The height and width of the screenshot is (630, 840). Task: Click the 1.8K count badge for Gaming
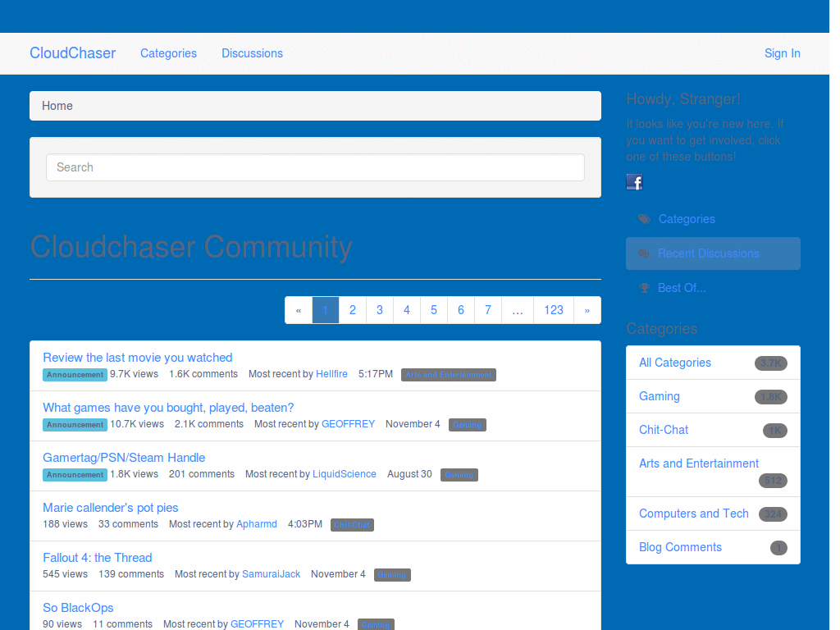tap(771, 397)
